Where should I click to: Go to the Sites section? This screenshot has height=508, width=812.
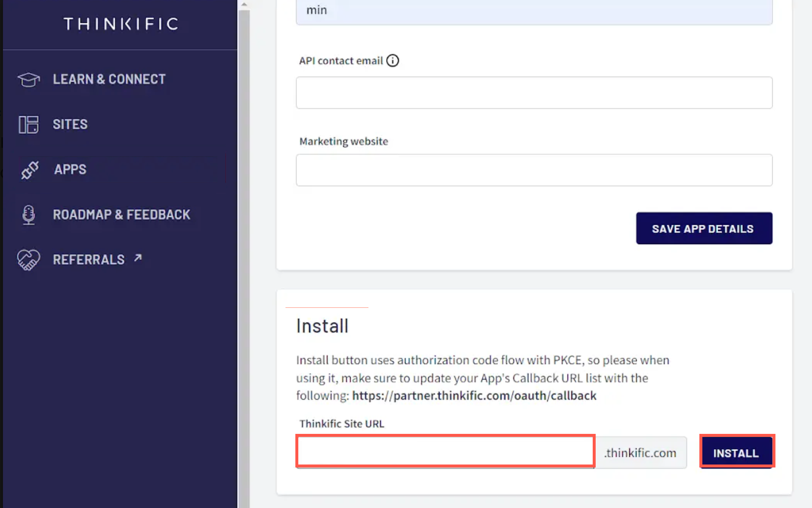pos(70,124)
